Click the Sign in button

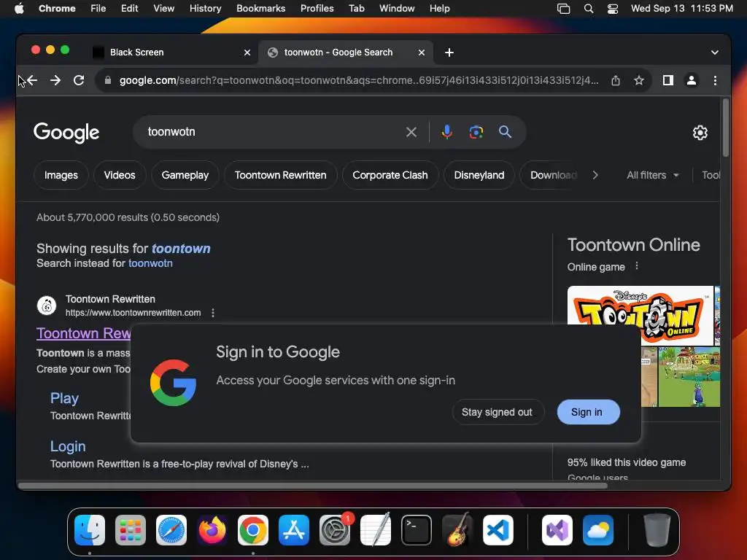[x=589, y=412]
